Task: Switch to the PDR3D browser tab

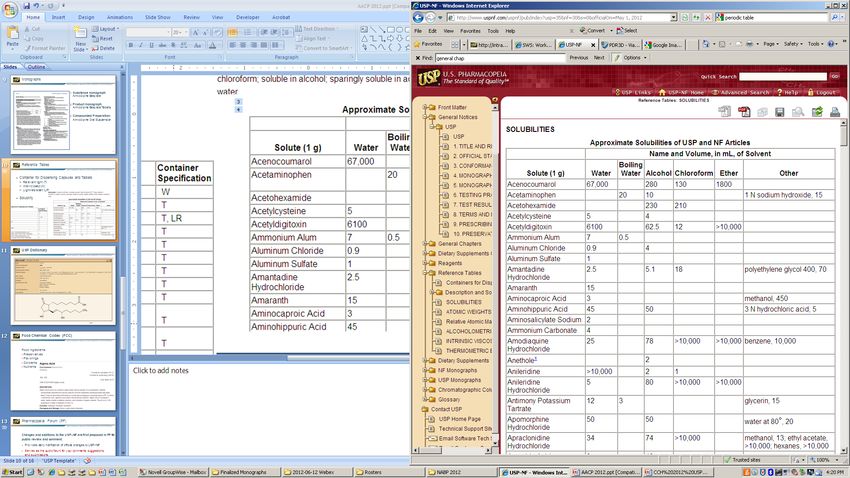Action: pyautogui.click(x=620, y=45)
